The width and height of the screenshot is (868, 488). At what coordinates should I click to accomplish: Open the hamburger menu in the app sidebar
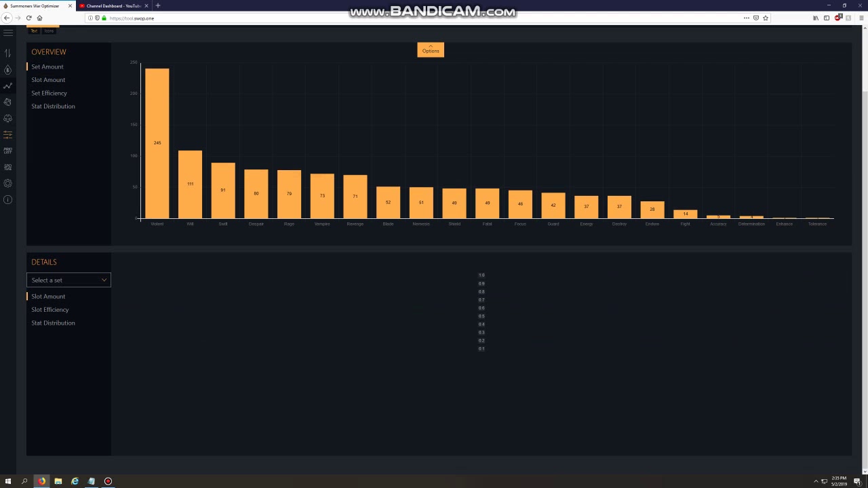[x=7, y=32]
